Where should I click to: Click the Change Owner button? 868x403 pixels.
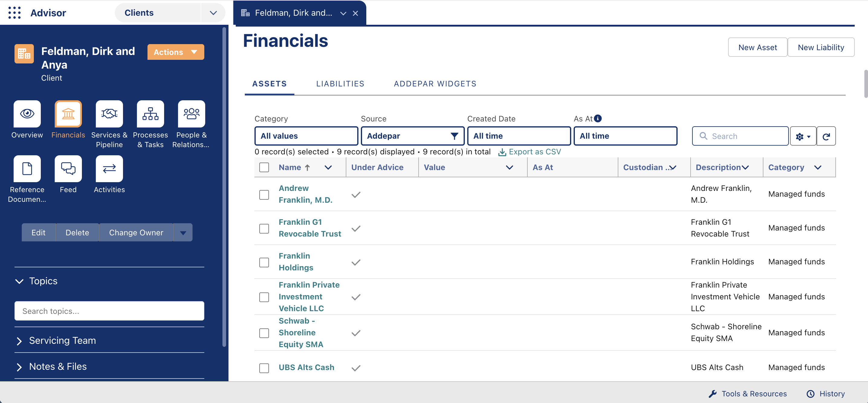click(x=136, y=233)
